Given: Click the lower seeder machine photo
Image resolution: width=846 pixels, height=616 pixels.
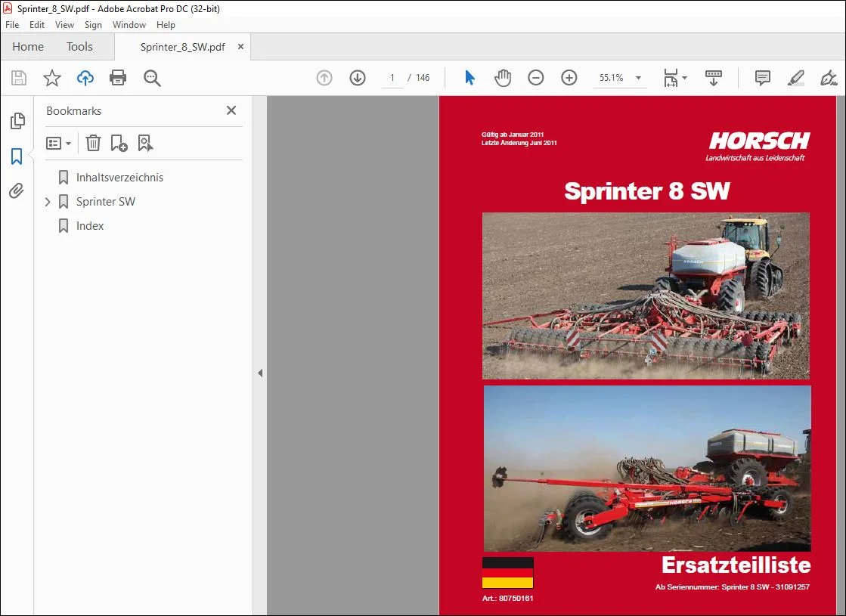Looking at the screenshot, I should click(647, 468).
